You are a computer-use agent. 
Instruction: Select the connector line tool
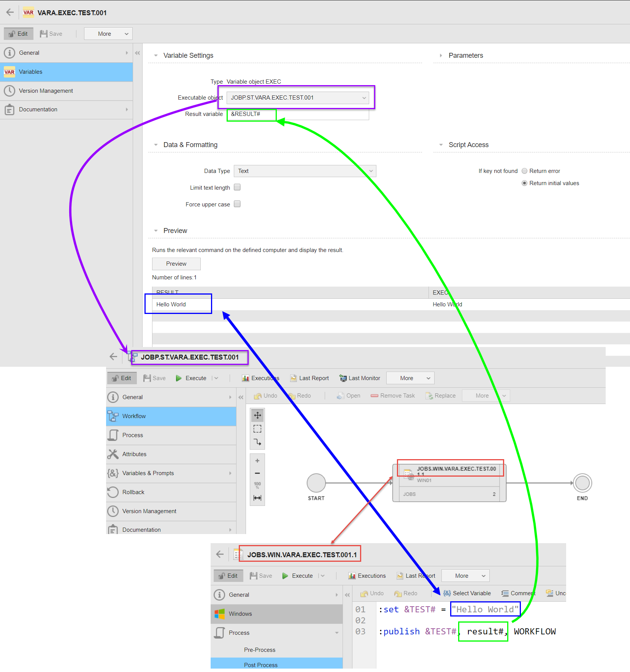(257, 442)
